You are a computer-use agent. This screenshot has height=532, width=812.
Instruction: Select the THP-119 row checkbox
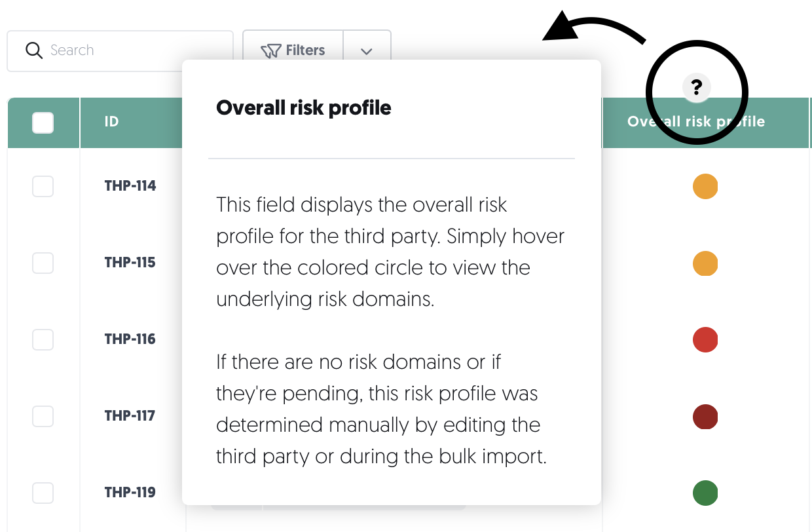[x=43, y=493]
